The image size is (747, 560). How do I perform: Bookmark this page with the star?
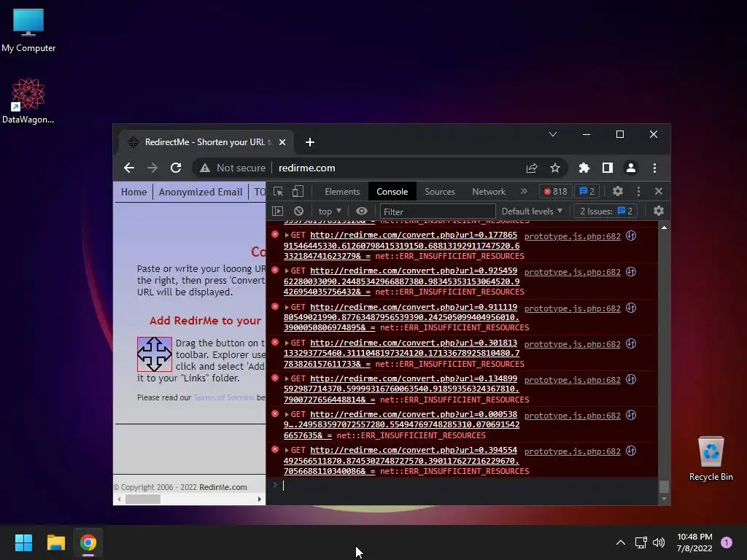click(x=555, y=168)
